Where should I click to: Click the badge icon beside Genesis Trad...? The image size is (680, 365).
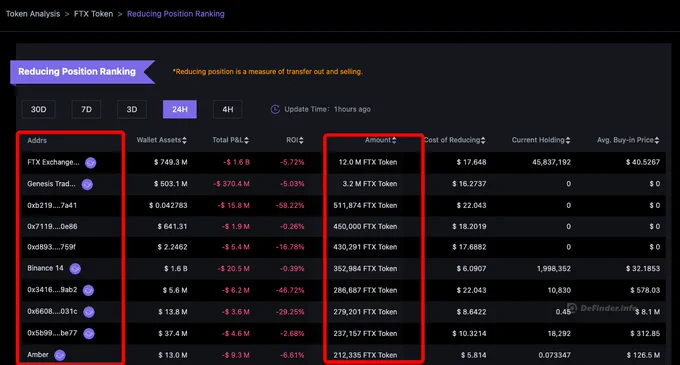87,184
